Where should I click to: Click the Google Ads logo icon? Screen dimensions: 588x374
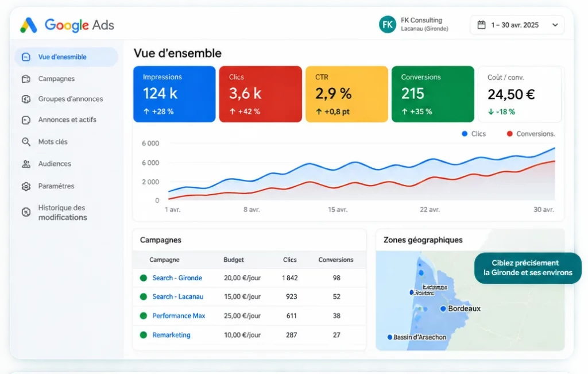click(29, 25)
